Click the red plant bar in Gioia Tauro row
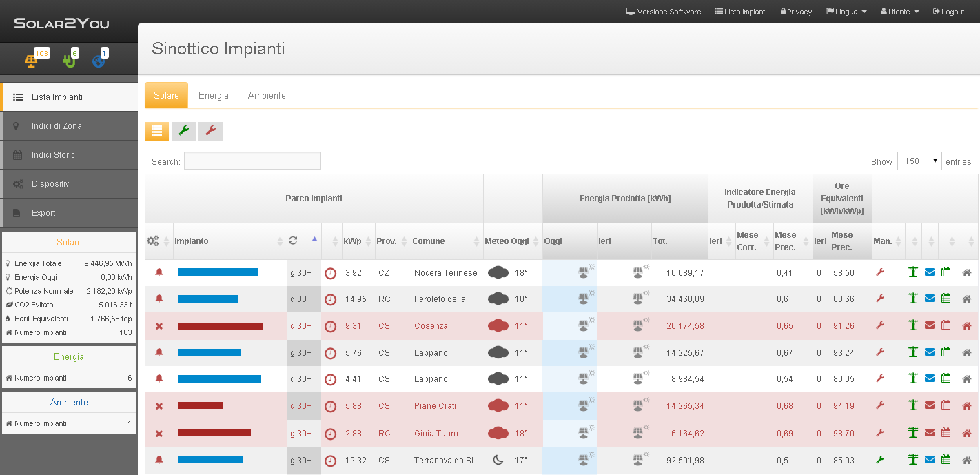Screen dimensions: 980x475 coord(214,433)
